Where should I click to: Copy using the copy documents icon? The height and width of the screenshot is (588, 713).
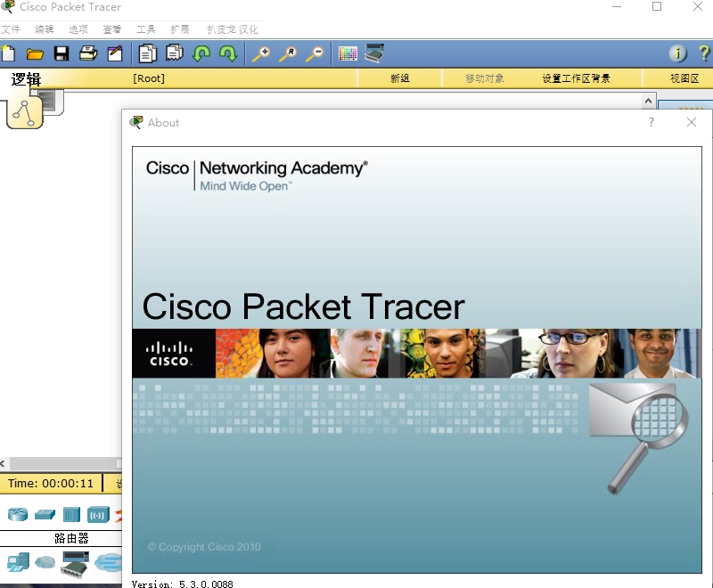click(147, 53)
